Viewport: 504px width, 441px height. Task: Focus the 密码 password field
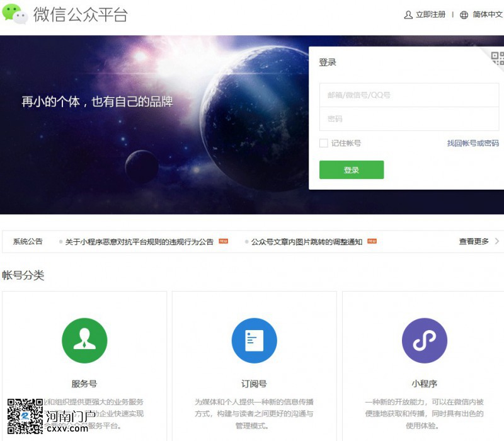tap(409, 119)
